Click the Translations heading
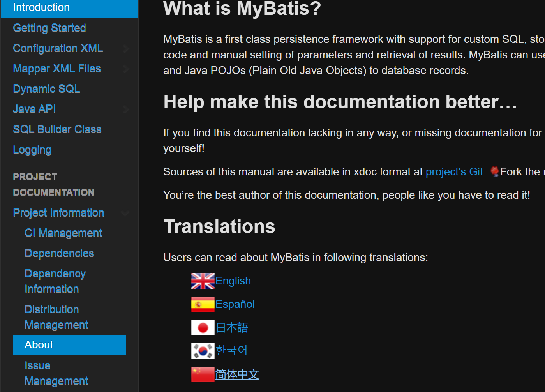This screenshot has width=545, height=392. (219, 227)
